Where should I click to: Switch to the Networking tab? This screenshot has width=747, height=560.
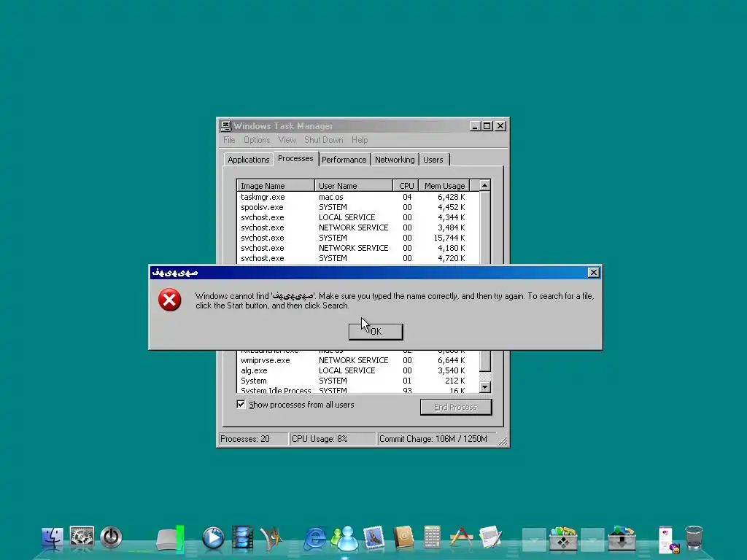[x=395, y=160]
